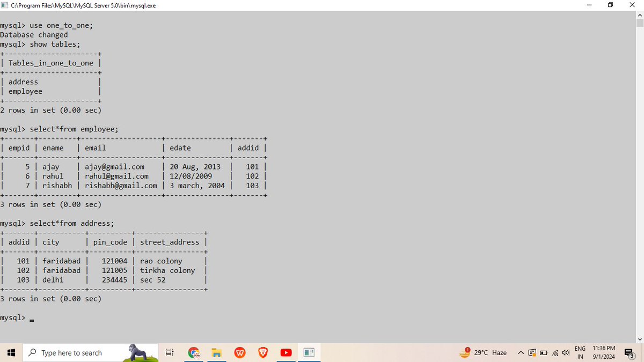Click the 'edate' column header
644x362 pixels.
click(x=180, y=147)
